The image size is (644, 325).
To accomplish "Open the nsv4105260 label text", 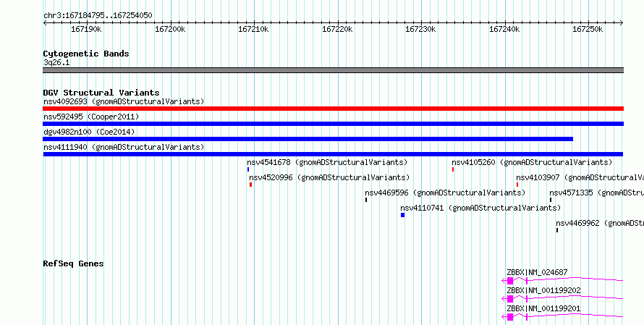I will click(532, 162).
